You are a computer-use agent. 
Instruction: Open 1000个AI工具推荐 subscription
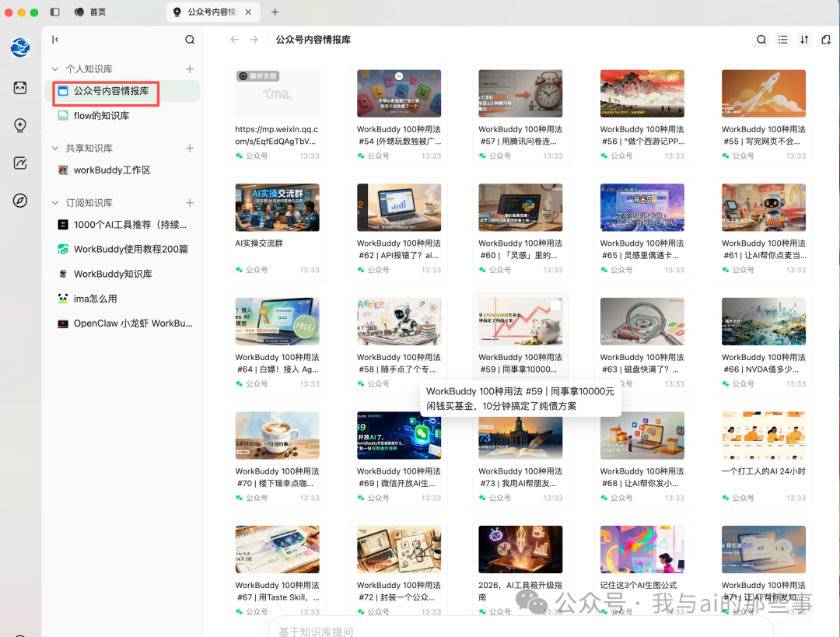123,225
